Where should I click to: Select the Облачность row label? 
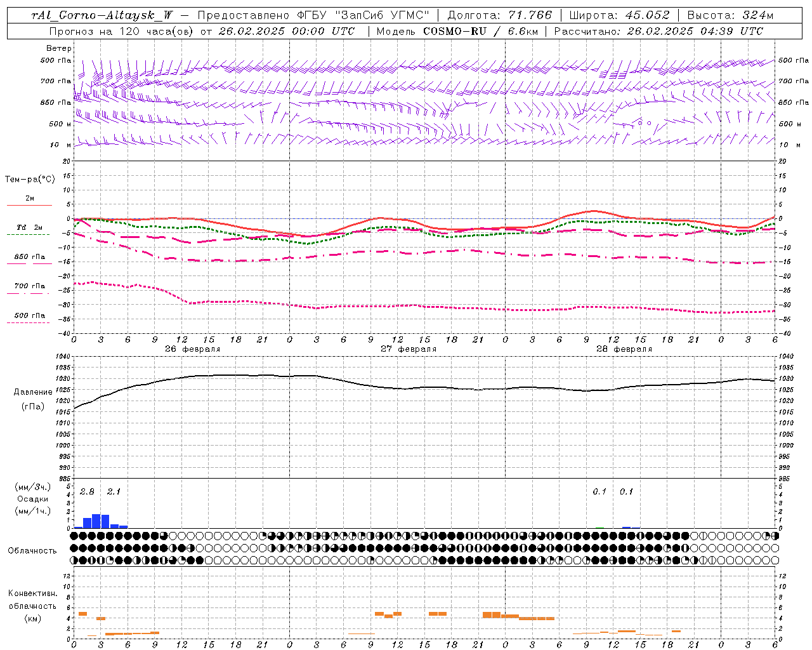[32, 550]
